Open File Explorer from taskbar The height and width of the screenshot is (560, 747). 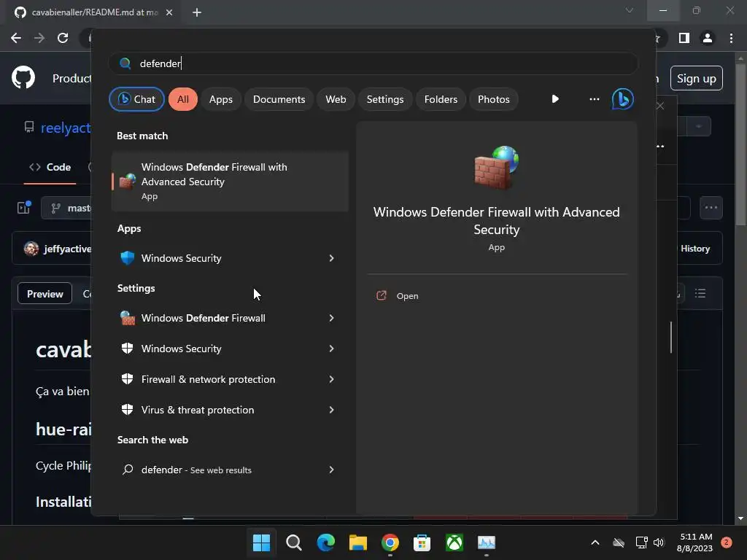357,542
